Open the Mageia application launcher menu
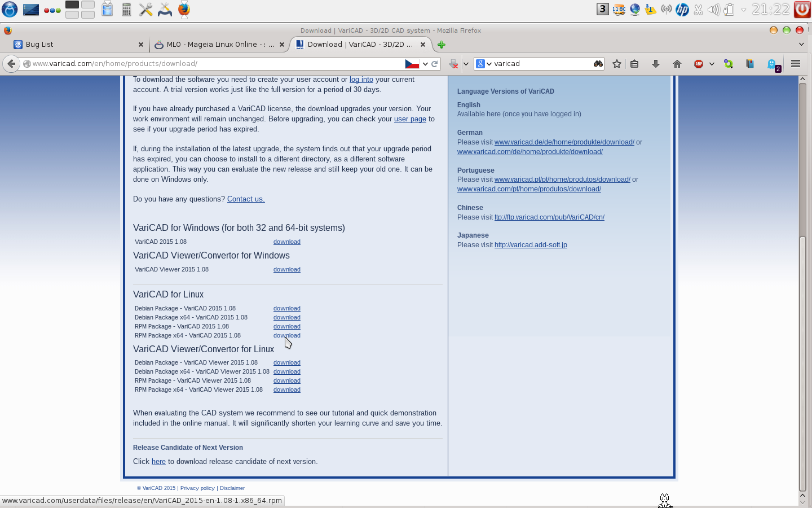The width and height of the screenshot is (812, 508). pos(10,9)
